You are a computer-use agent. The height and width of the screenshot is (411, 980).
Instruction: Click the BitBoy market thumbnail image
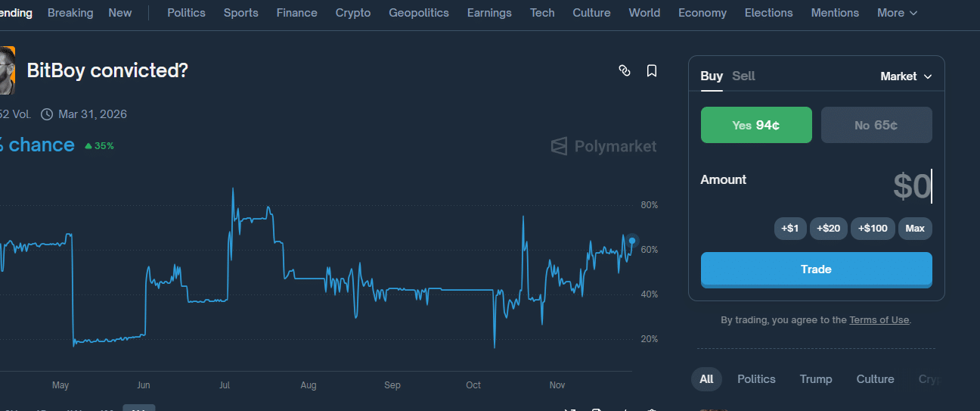(x=8, y=70)
